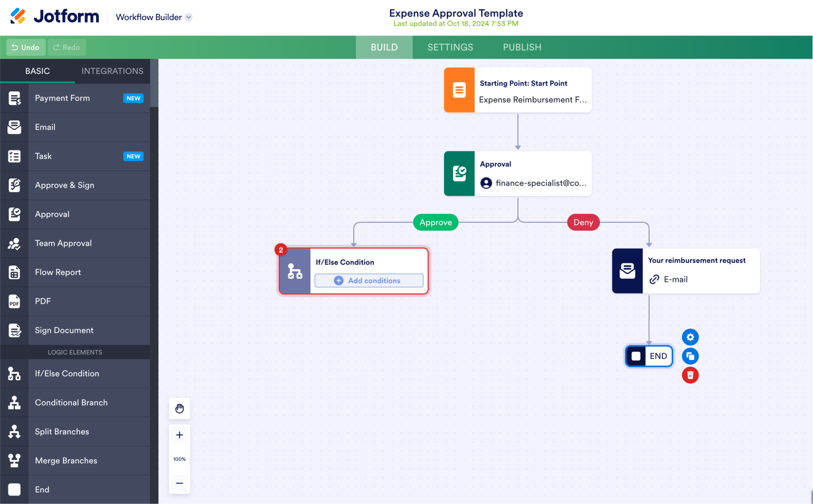Screen dimensions: 813x504
Task: Switch to the BUILD tab
Action: pos(384,47)
